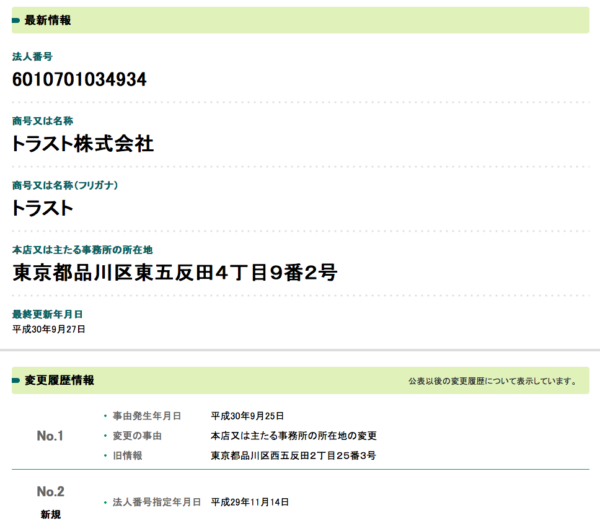This screenshot has width=600, height=531.
Task: Click the No.1 history entry number
Action: tap(50, 436)
